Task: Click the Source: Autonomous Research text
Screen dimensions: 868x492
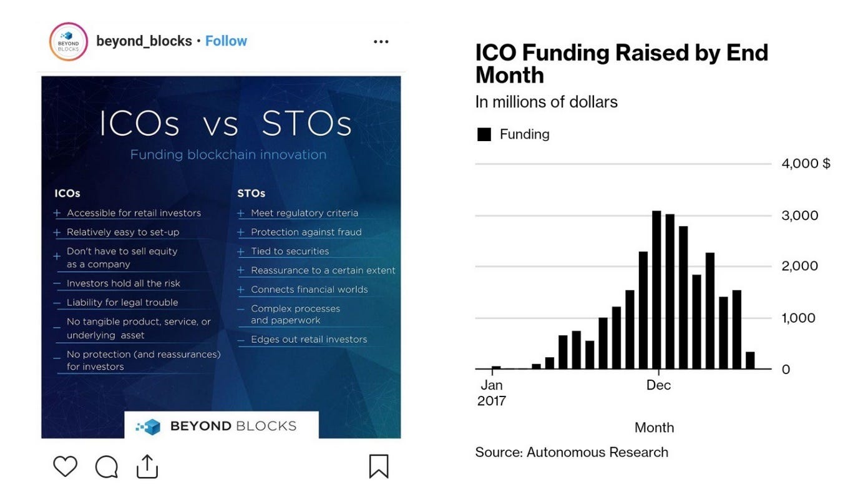Action: click(x=572, y=452)
